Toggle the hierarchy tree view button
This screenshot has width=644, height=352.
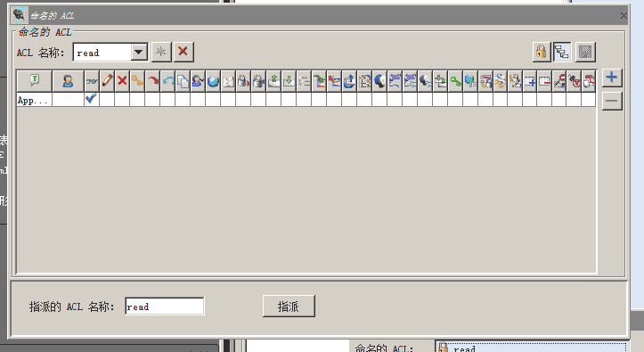click(x=562, y=52)
